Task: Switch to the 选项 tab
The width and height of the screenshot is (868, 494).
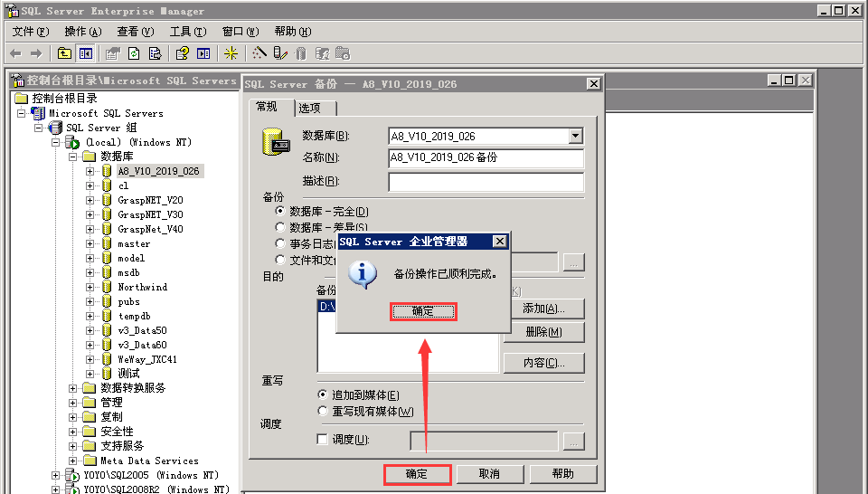Action: pyautogui.click(x=310, y=108)
